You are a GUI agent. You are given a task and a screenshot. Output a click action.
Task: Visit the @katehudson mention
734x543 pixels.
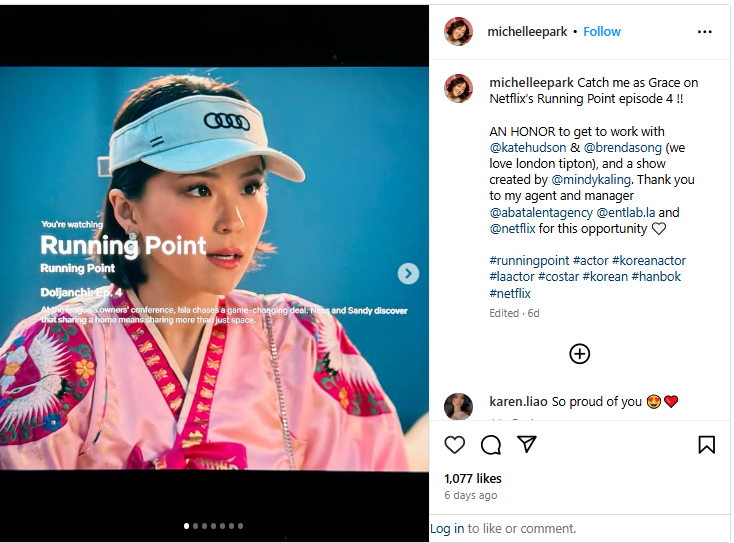[x=528, y=147]
